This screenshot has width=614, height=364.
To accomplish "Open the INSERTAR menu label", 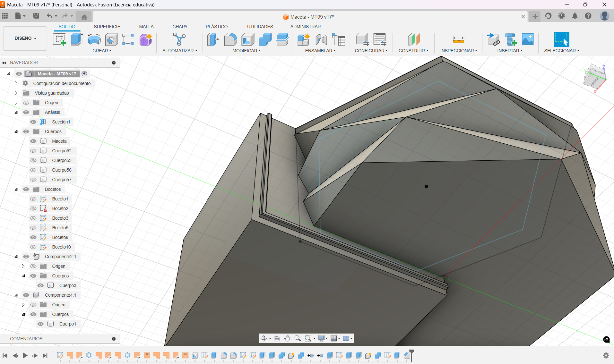I will coord(510,51).
